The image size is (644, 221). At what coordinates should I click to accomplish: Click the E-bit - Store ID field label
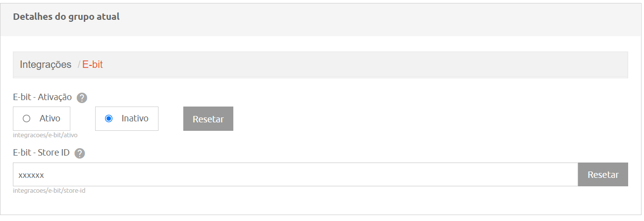point(41,153)
